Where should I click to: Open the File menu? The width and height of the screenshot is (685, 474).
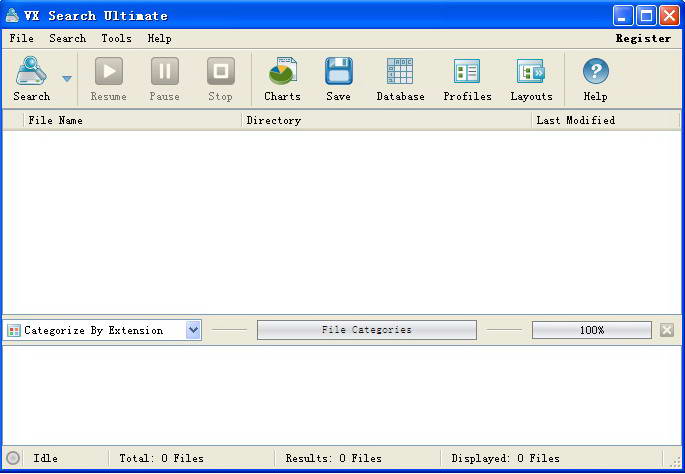point(21,38)
